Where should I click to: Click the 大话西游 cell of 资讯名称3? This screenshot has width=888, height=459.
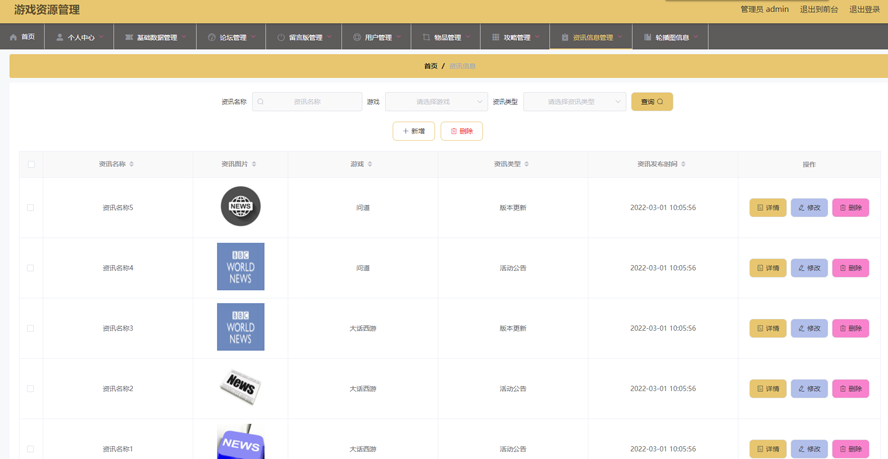(363, 329)
